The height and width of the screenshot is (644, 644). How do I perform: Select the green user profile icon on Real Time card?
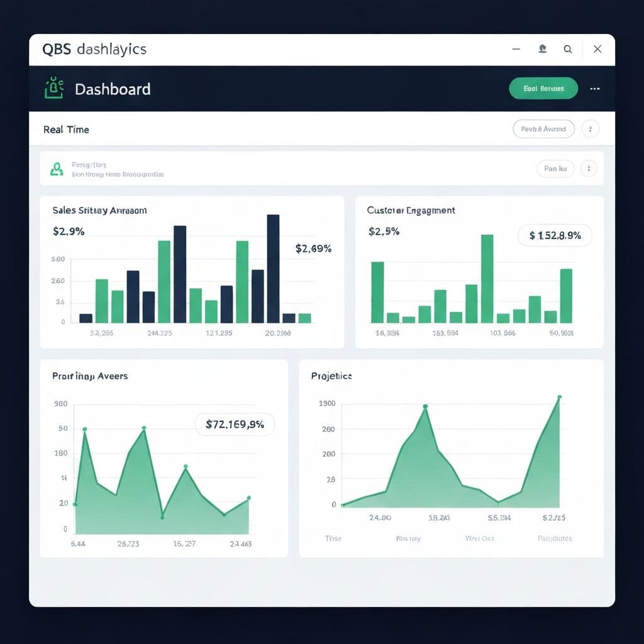click(x=57, y=169)
